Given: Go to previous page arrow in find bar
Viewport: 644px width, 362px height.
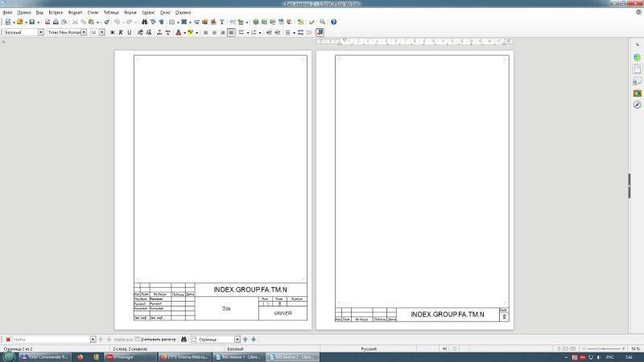Looking at the screenshot, I should [x=246, y=339].
